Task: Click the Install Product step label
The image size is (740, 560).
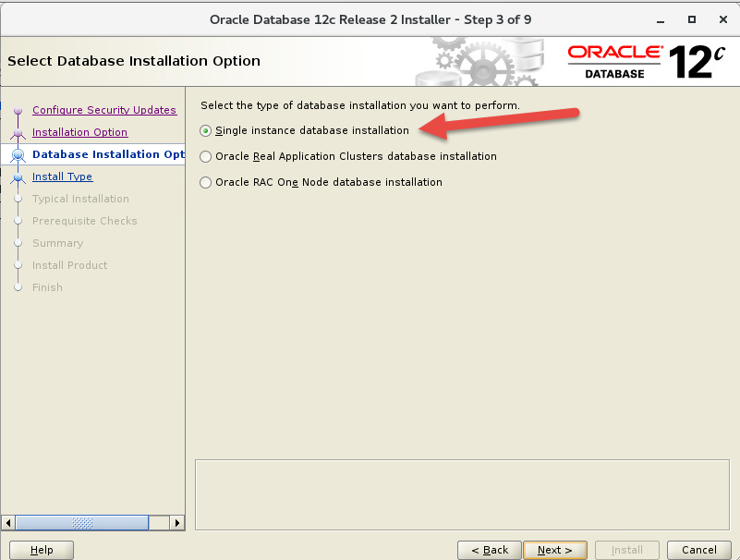Action: pos(70,265)
